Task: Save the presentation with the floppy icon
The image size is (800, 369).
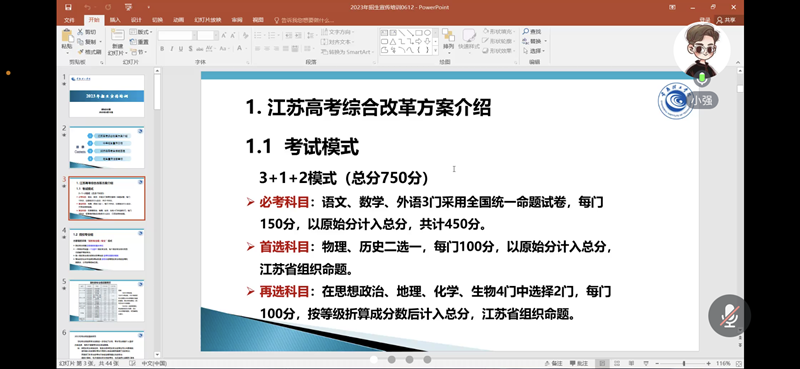Action: (68, 7)
